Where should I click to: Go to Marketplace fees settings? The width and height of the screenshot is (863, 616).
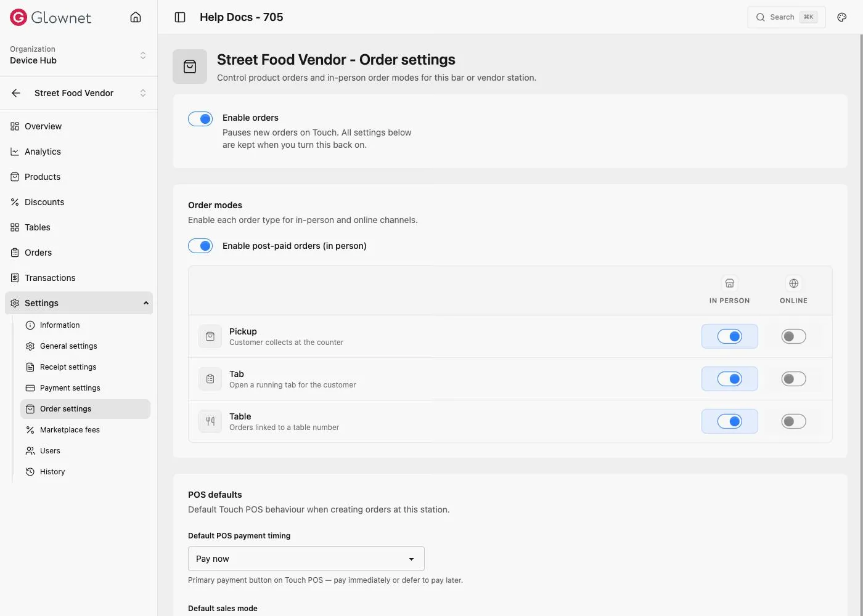tap(85, 430)
